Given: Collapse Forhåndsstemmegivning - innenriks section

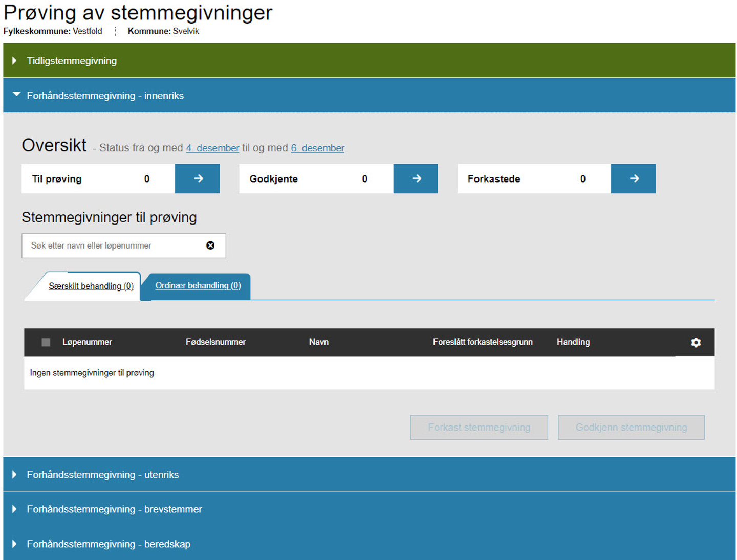Looking at the screenshot, I should click(x=105, y=96).
